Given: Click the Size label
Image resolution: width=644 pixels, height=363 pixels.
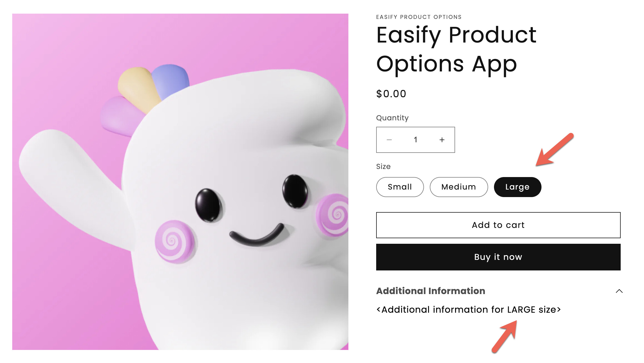Looking at the screenshot, I should click(383, 166).
